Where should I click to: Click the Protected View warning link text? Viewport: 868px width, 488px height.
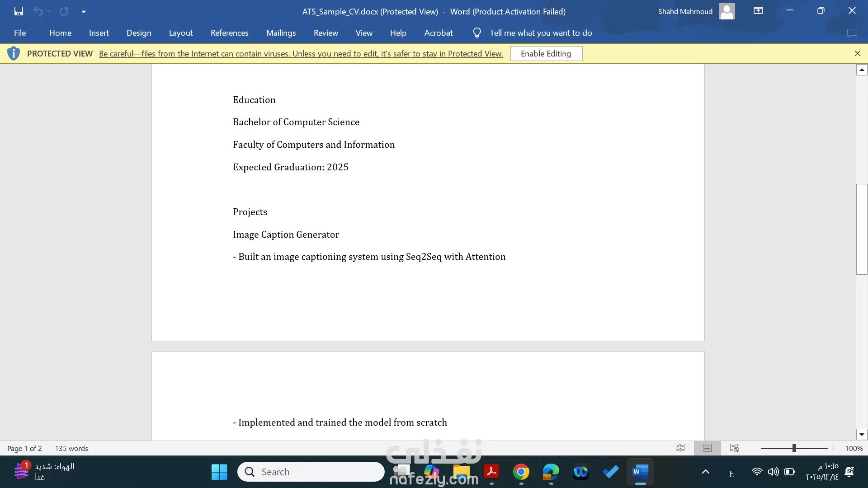click(x=301, y=53)
